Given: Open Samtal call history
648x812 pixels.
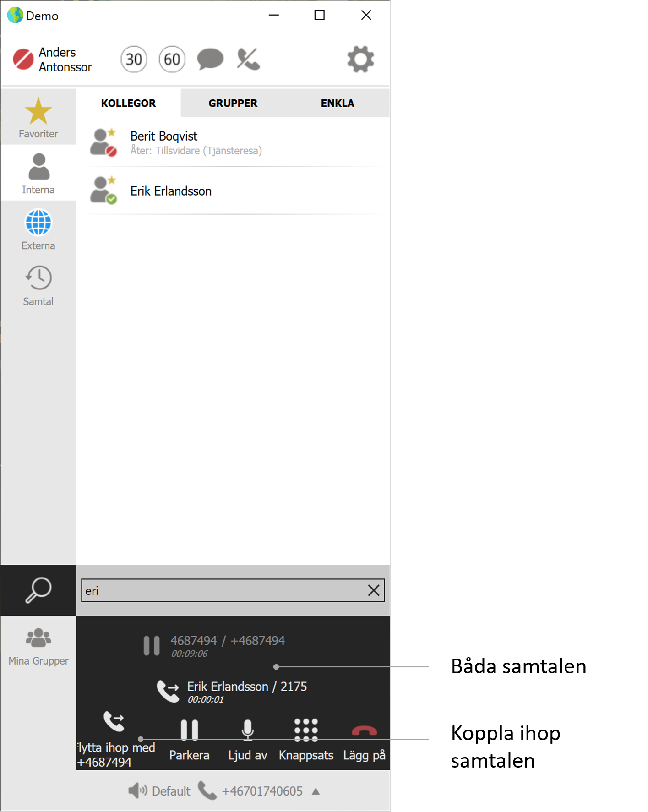Looking at the screenshot, I should coord(38,285).
